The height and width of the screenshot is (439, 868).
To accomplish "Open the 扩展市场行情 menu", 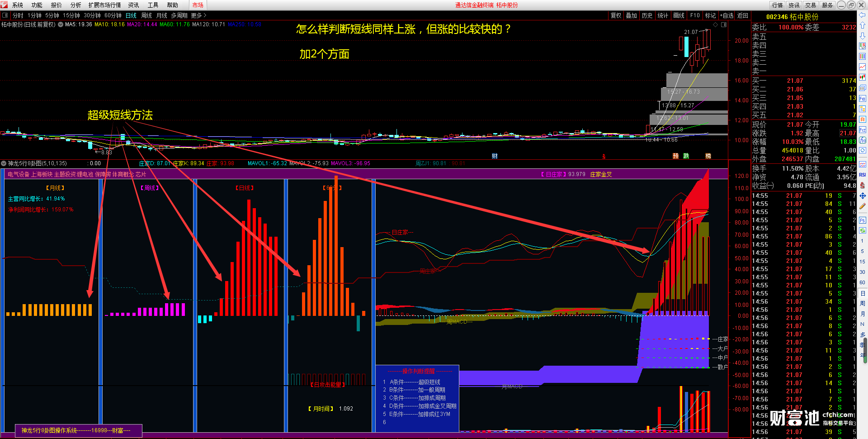I will 105,5.
